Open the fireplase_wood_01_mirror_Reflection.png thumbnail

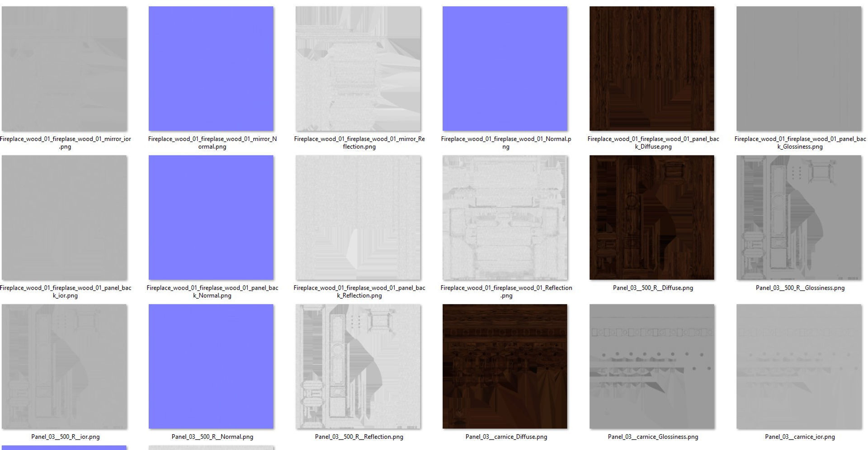[x=358, y=69]
